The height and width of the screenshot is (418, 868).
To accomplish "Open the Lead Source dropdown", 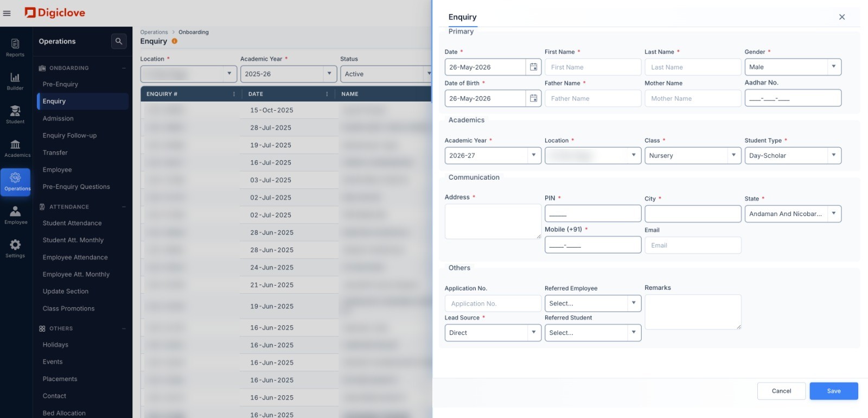I will tap(493, 333).
